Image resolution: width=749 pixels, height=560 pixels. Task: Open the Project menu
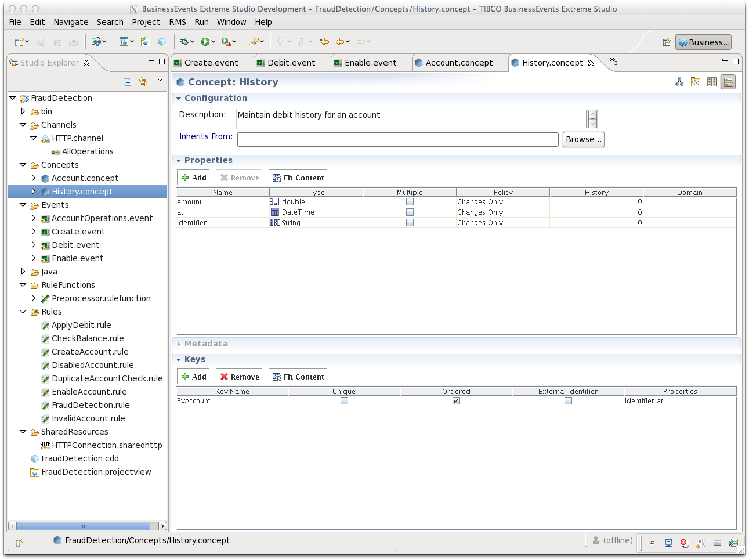146,22
